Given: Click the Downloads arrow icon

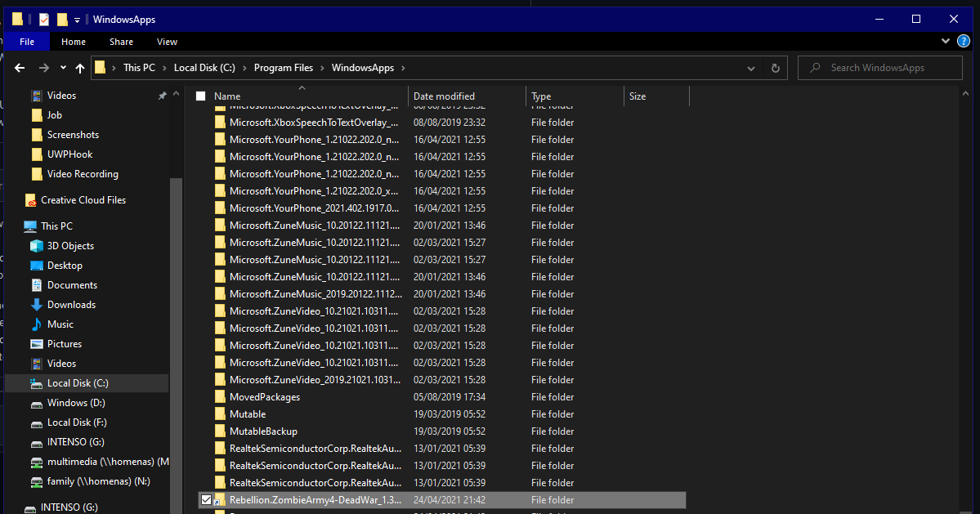Looking at the screenshot, I should tap(37, 305).
